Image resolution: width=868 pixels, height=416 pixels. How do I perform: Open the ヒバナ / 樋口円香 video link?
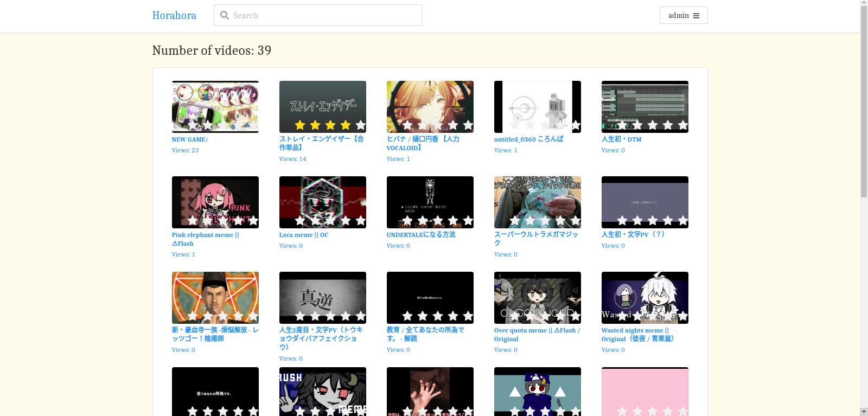pos(423,143)
